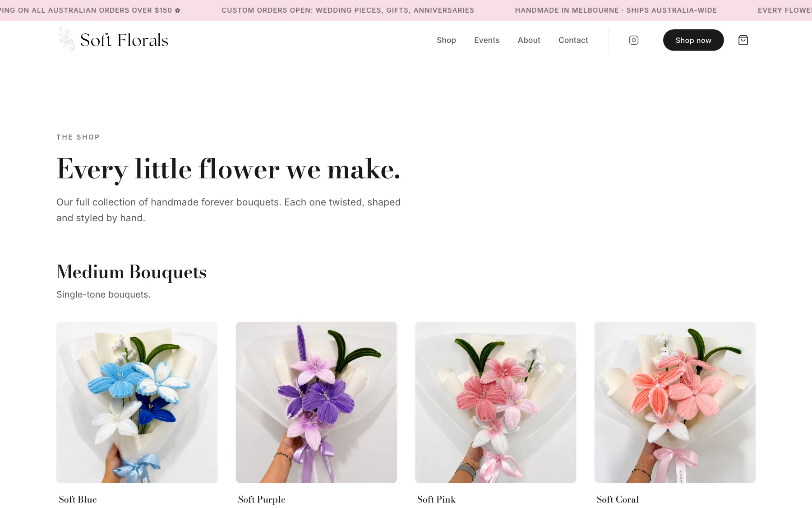812x508 pixels.
Task: Open the Soft Purple bouquet photo
Action: [x=316, y=402]
